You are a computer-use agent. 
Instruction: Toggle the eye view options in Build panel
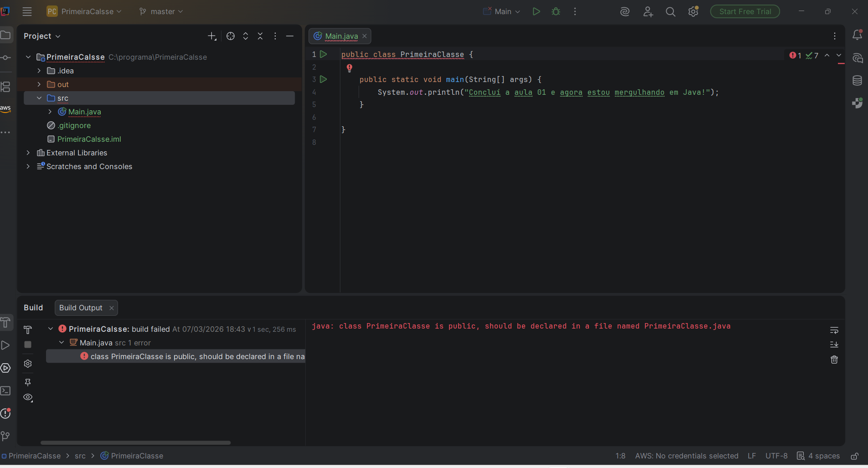click(x=28, y=397)
